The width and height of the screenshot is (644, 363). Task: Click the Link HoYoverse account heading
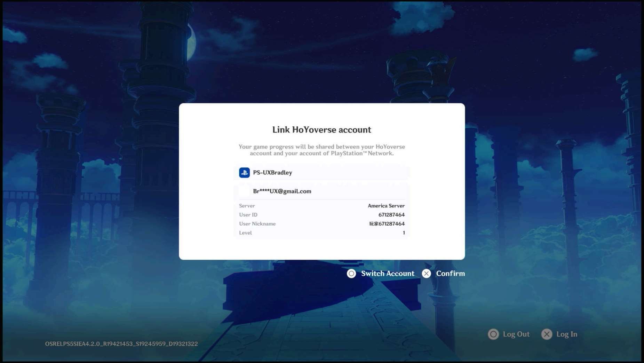point(322,130)
